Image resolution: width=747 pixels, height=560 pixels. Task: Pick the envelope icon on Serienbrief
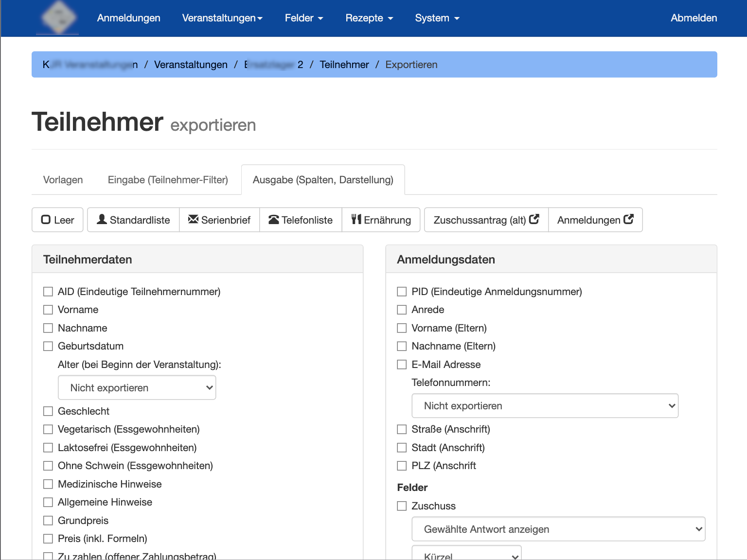pos(193,219)
